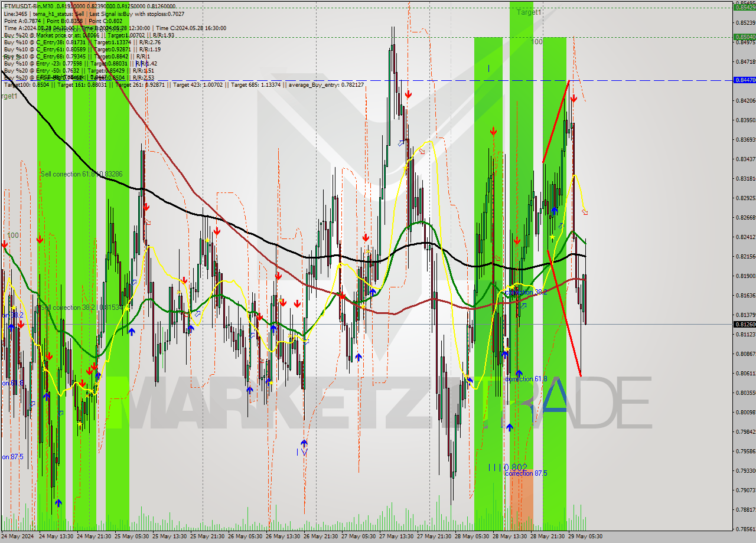756x543 pixels.
Task: Click the 'Buy %10 @ C_Entry88' line
Action: (78, 56)
